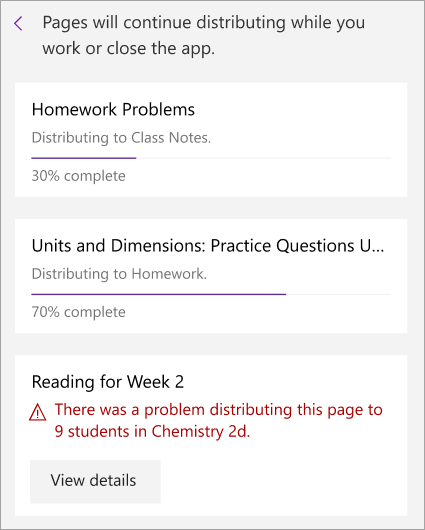The width and height of the screenshot is (425, 530).
Task: Click the 70% complete status text
Action: tap(78, 312)
